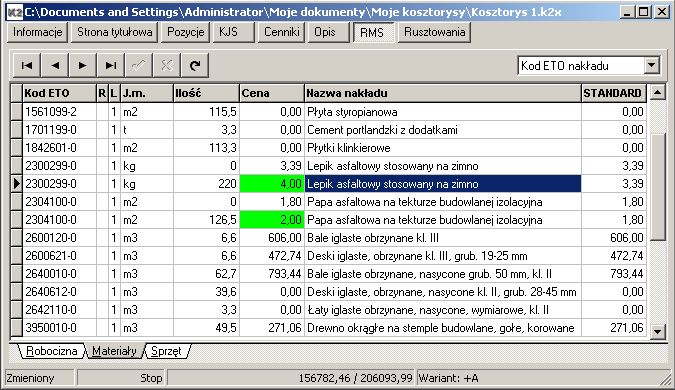This screenshot has height=390, width=675.
Task: Open the Rusztowania tab
Action: pyautogui.click(x=434, y=32)
